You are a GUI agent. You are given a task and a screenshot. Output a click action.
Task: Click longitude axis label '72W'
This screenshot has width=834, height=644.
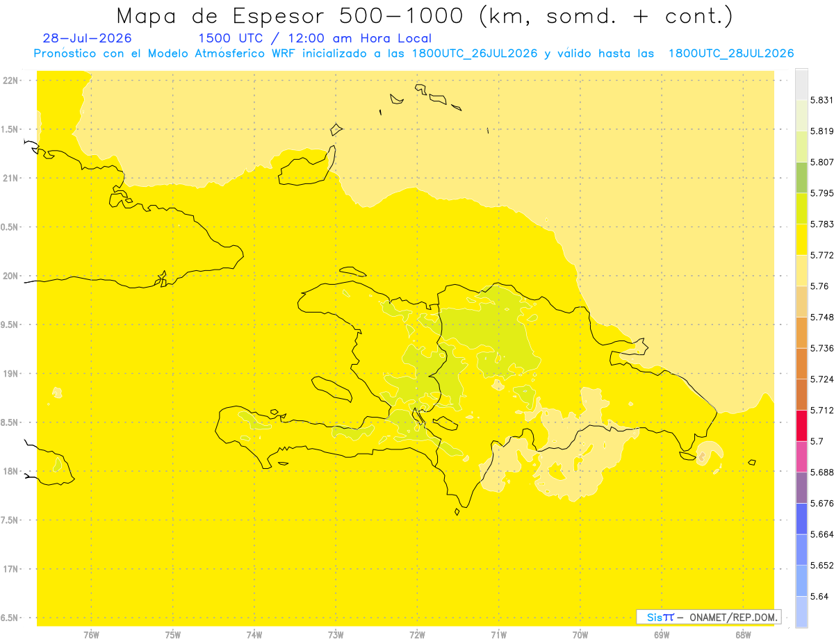[417, 634]
